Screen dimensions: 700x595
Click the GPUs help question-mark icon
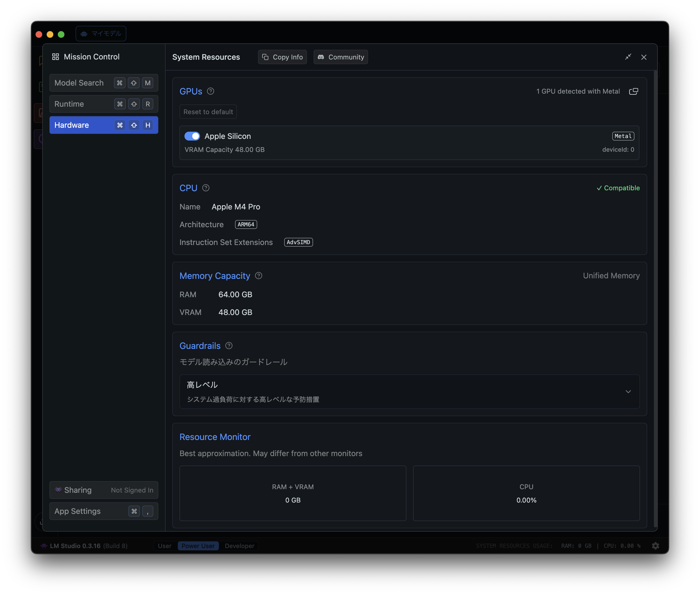(x=211, y=91)
